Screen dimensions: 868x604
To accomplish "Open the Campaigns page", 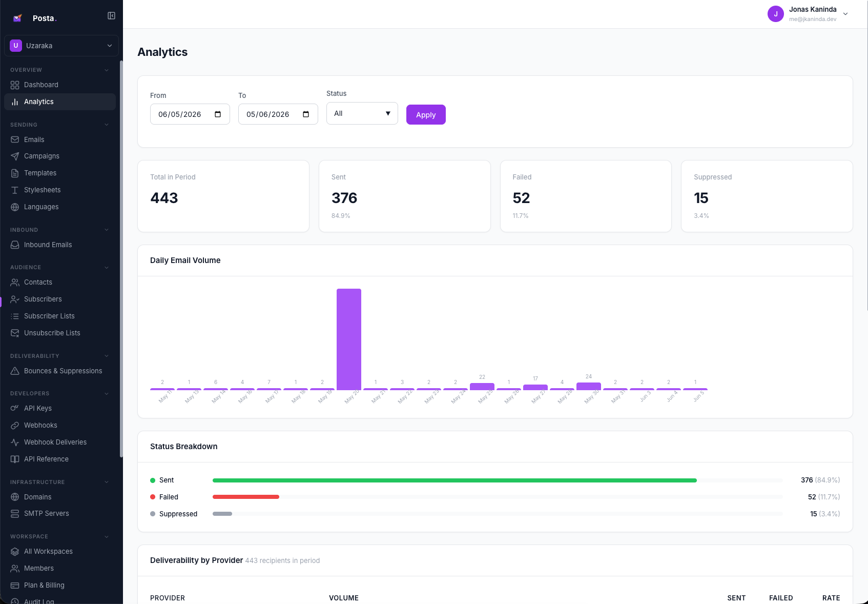I will (x=60, y=156).
